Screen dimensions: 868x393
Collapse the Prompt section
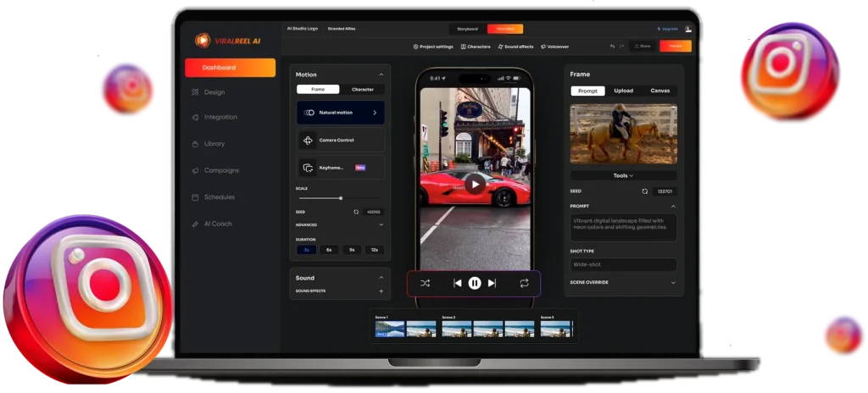point(673,206)
